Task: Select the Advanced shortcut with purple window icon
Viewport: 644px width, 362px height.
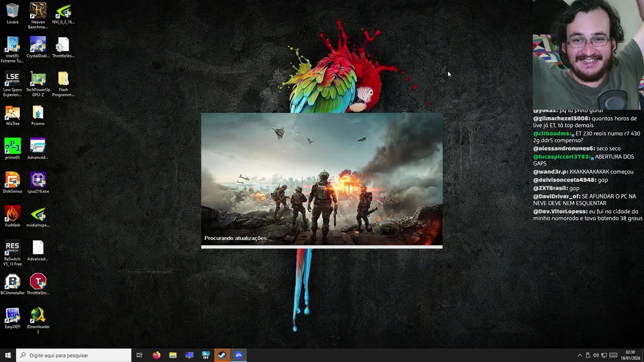Action: point(38,149)
